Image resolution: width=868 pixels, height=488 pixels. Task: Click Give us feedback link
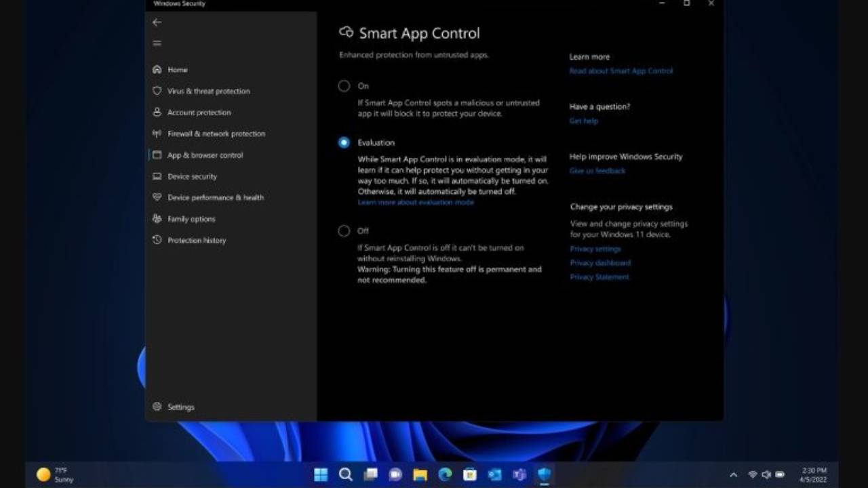(597, 171)
